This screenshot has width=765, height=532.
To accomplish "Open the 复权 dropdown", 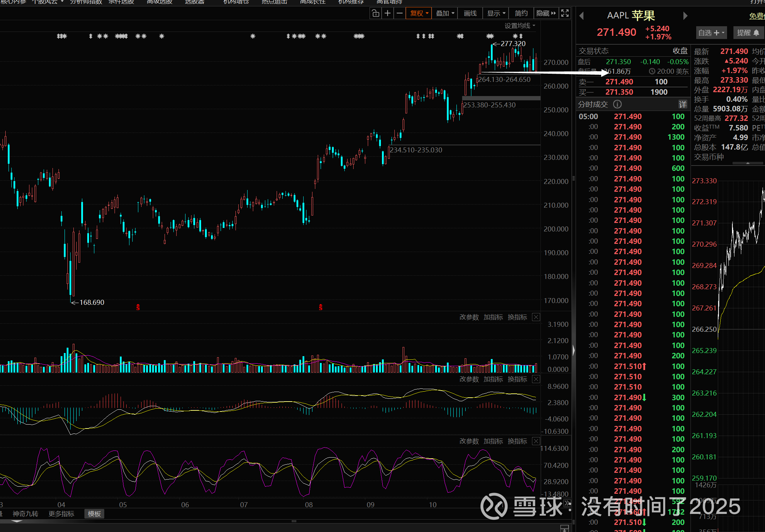I will 419,13.
